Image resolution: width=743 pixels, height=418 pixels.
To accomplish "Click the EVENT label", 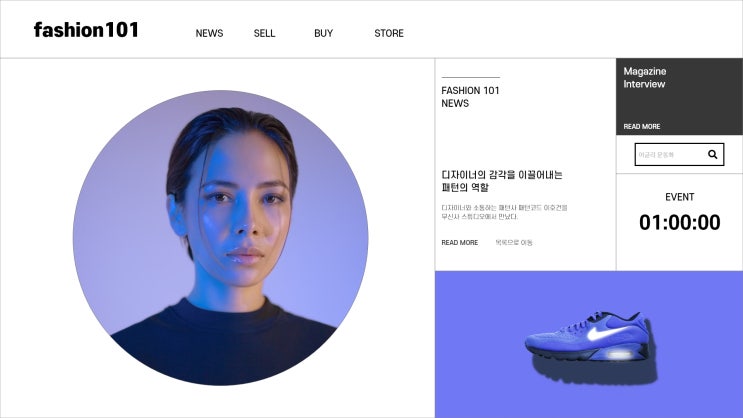I will point(680,197).
